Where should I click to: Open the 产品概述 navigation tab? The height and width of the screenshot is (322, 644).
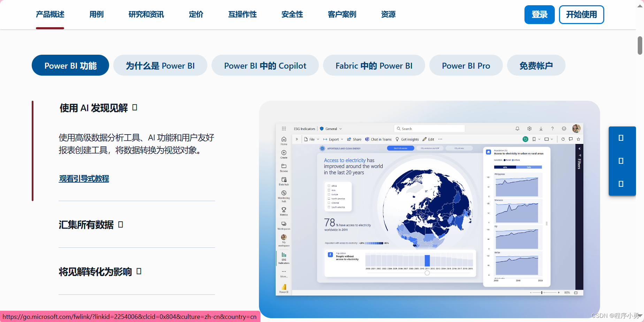tap(50, 15)
